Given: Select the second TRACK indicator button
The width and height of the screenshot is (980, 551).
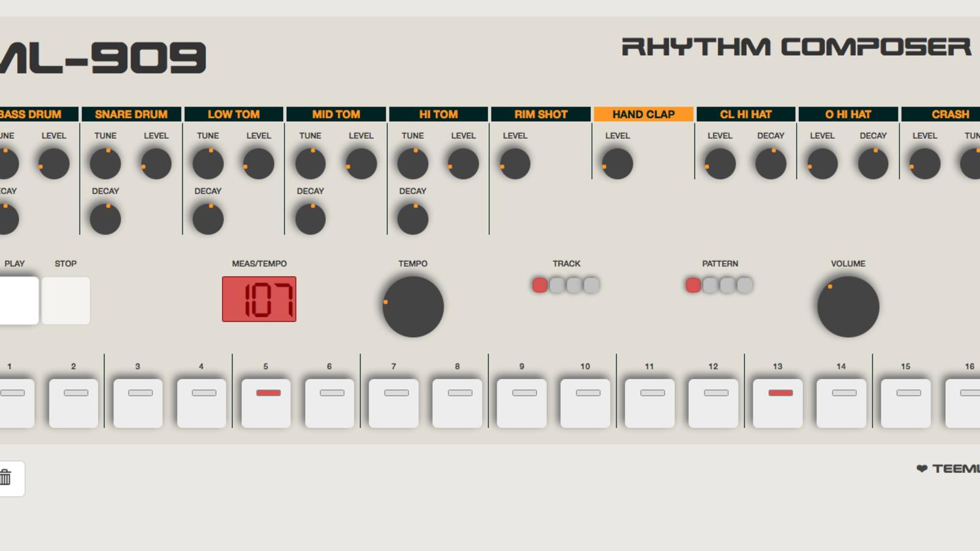Looking at the screenshot, I should 557,285.
